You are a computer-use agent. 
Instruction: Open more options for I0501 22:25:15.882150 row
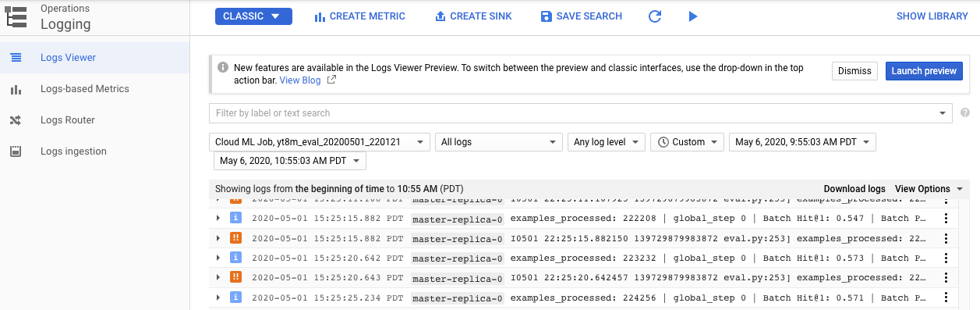[946, 238]
